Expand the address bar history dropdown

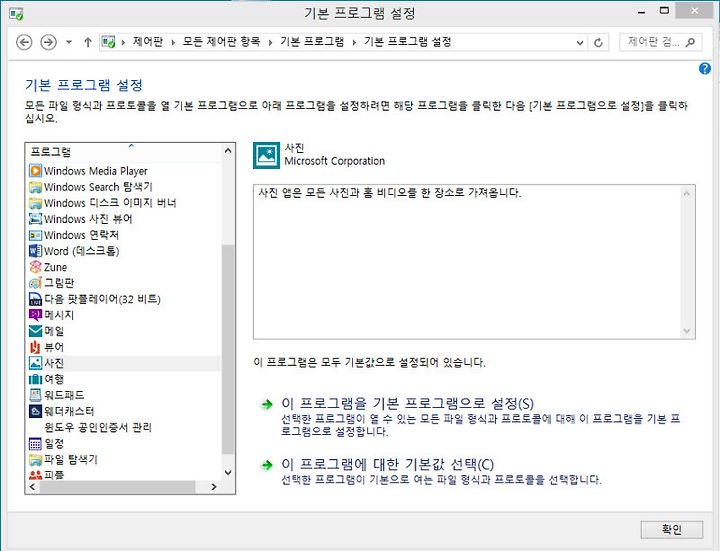pos(580,43)
